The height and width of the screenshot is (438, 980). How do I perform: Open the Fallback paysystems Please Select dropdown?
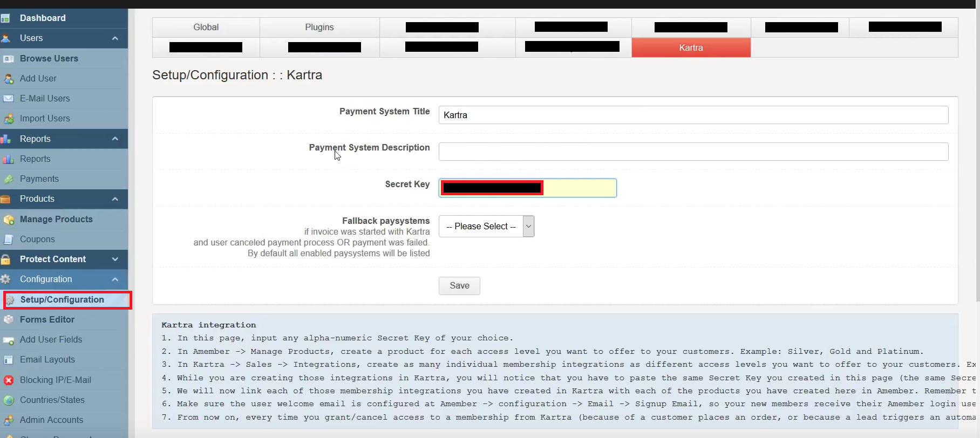coord(486,227)
